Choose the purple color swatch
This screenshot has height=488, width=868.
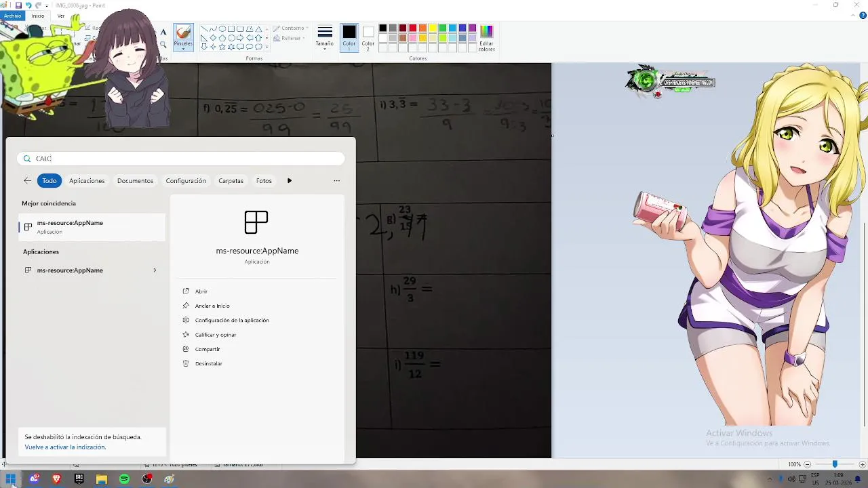click(x=472, y=28)
